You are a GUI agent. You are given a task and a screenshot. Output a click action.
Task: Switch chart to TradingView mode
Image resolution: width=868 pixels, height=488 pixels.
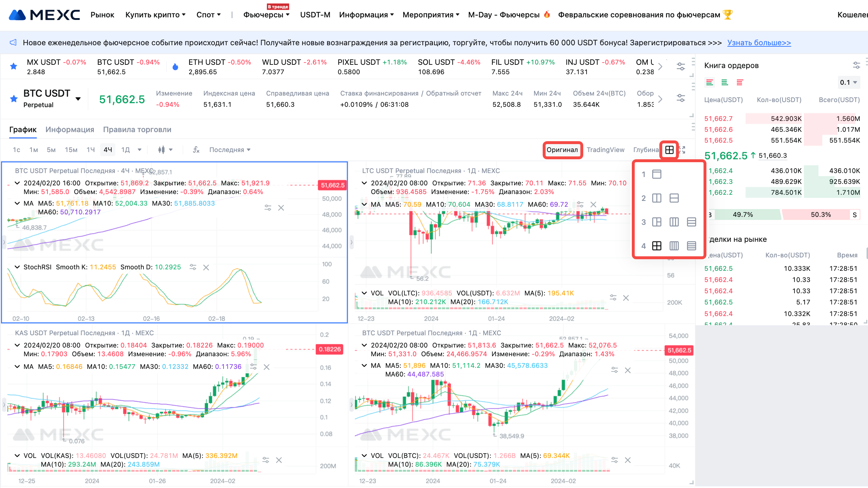coord(605,150)
